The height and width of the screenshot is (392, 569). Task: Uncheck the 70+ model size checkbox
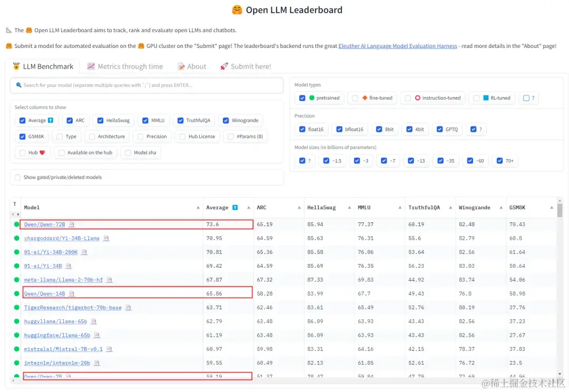pos(499,161)
